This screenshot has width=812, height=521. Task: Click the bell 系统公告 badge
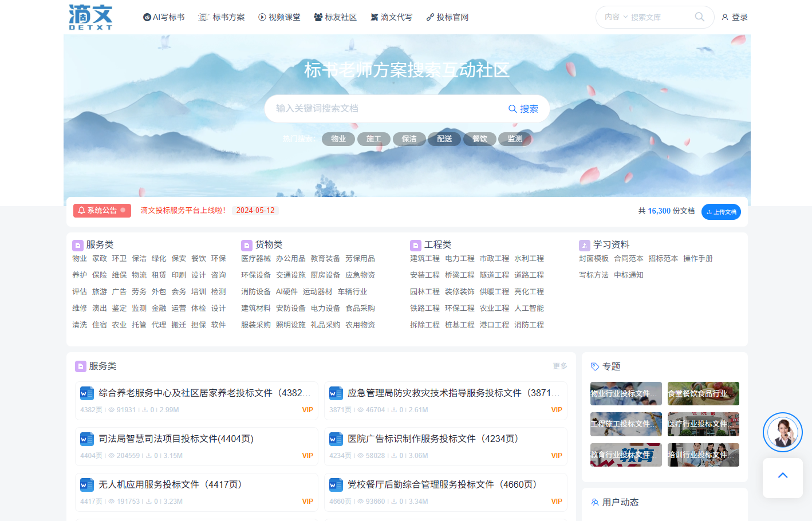(102, 211)
